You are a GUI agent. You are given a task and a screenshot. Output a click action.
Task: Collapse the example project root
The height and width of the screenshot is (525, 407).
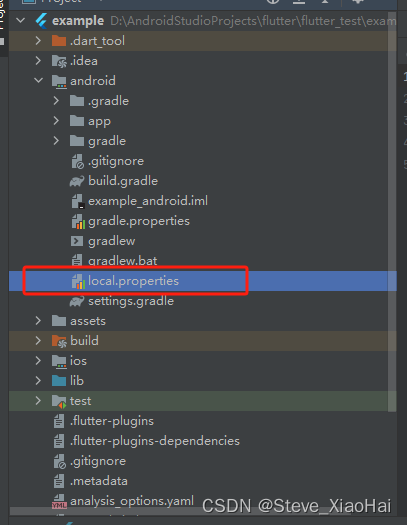[x=20, y=21]
